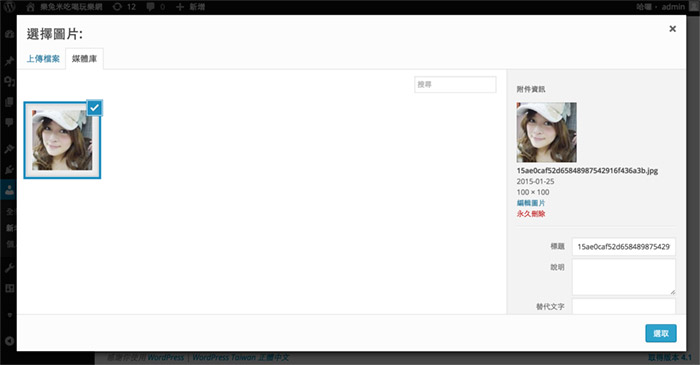The width and height of the screenshot is (700, 365).
Task: Open updates counter showing 12
Action: point(125,7)
